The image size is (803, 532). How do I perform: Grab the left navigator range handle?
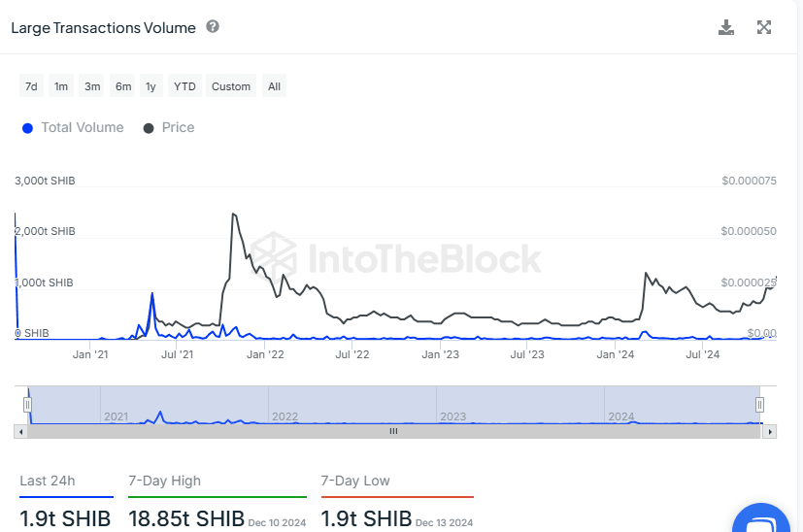(27, 405)
